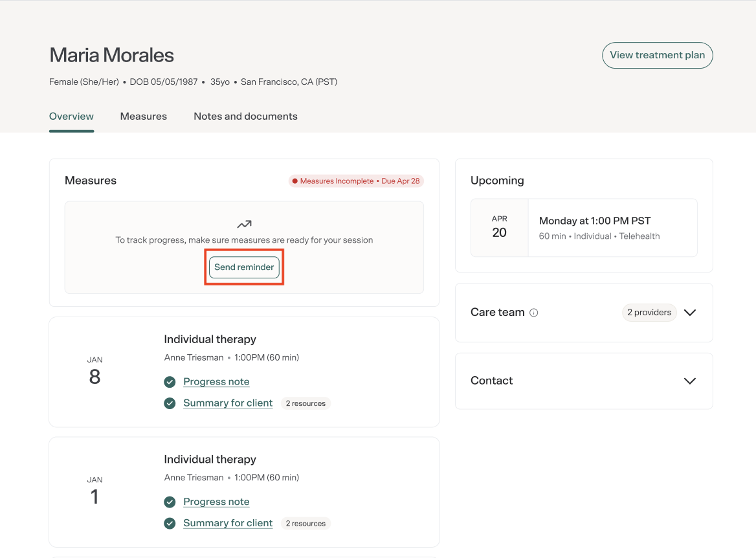Open the Jan 8 Summary for client link

(228, 403)
